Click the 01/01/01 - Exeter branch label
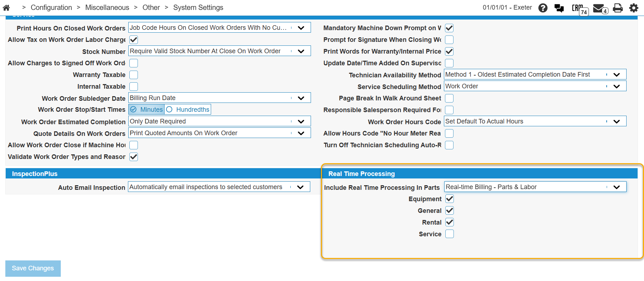 pos(507,7)
